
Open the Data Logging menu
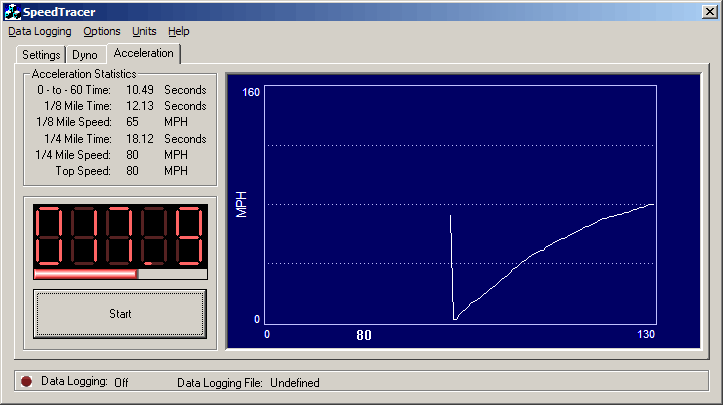[x=40, y=31]
